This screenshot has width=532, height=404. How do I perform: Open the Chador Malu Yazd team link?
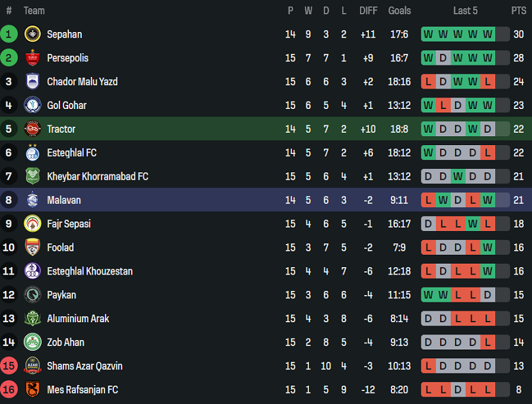[x=82, y=82]
